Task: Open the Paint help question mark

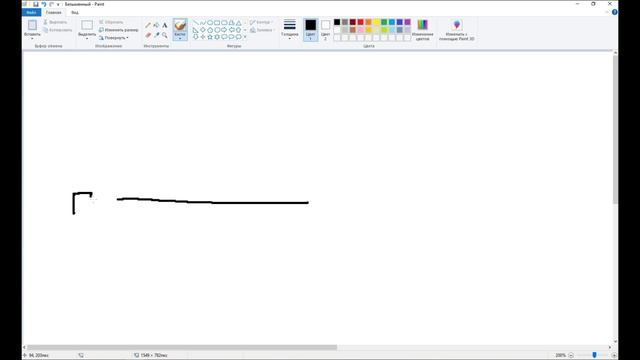Action: pos(614,12)
